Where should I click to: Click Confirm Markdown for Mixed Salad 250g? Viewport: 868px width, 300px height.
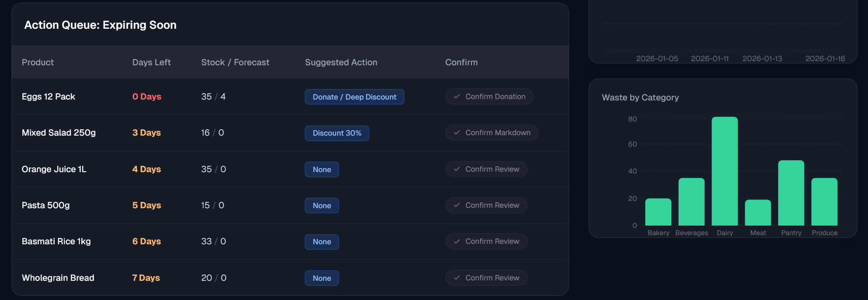pos(492,133)
